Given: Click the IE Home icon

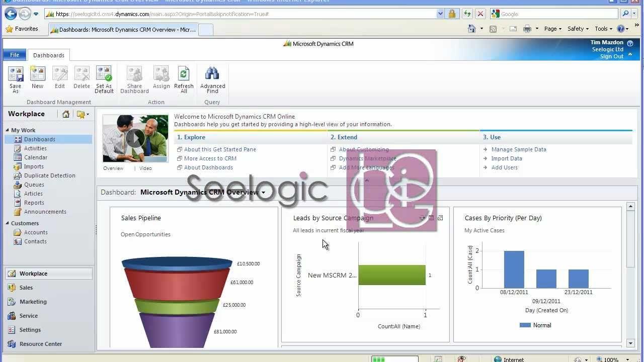Looking at the screenshot, I should tap(472, 29).
